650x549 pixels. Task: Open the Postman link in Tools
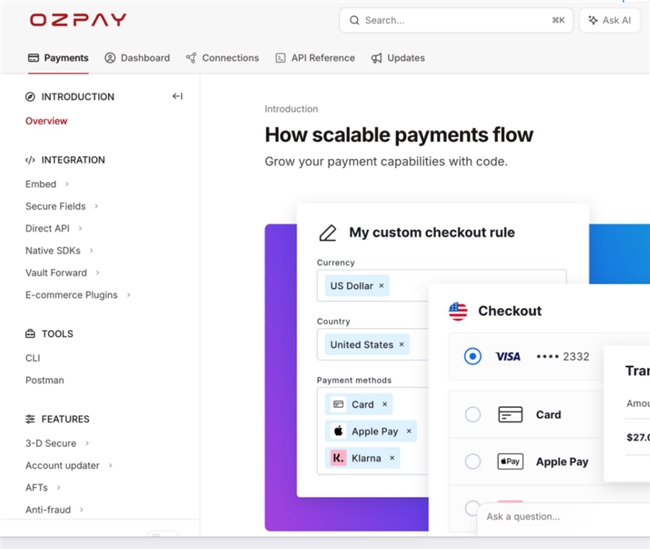click(44, 380)
